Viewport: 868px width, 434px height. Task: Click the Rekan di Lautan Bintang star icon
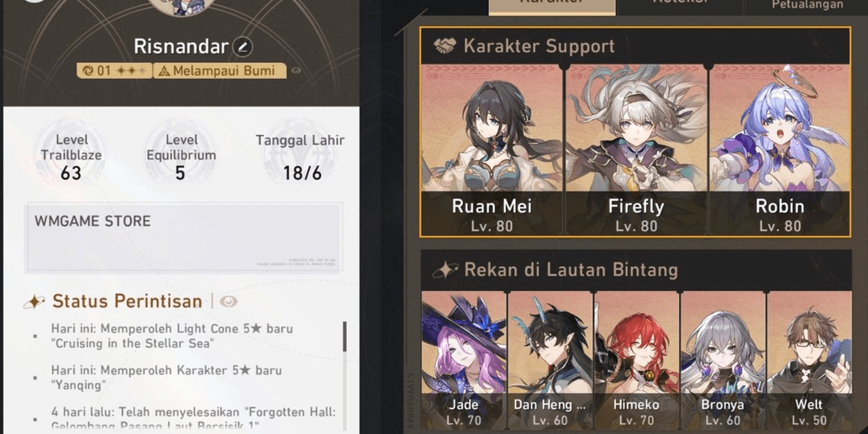445,269
